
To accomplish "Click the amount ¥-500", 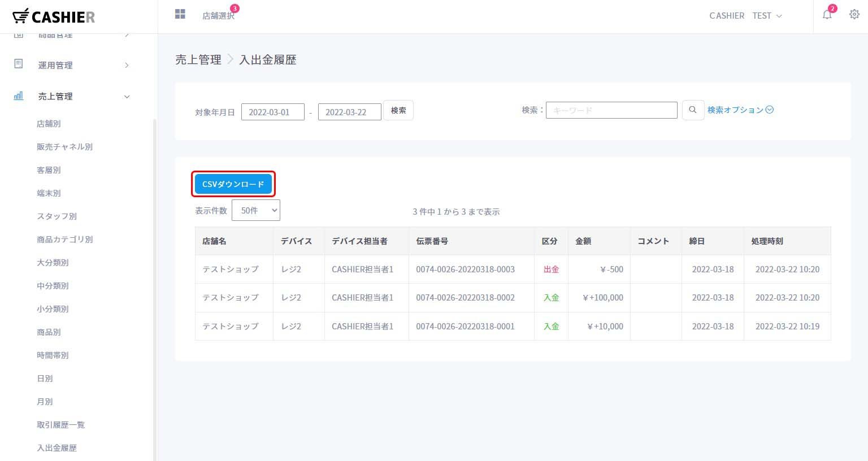I will 611,269.
